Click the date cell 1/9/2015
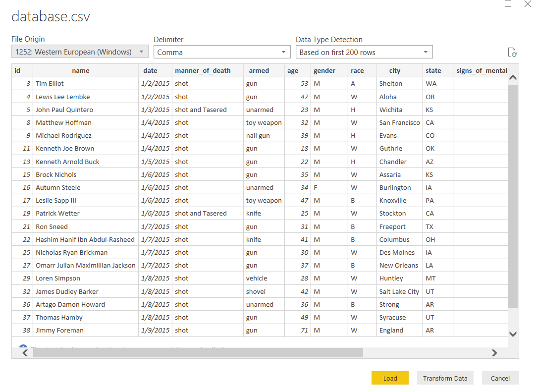This screenshot has width=535, height=392. [155, 331]
